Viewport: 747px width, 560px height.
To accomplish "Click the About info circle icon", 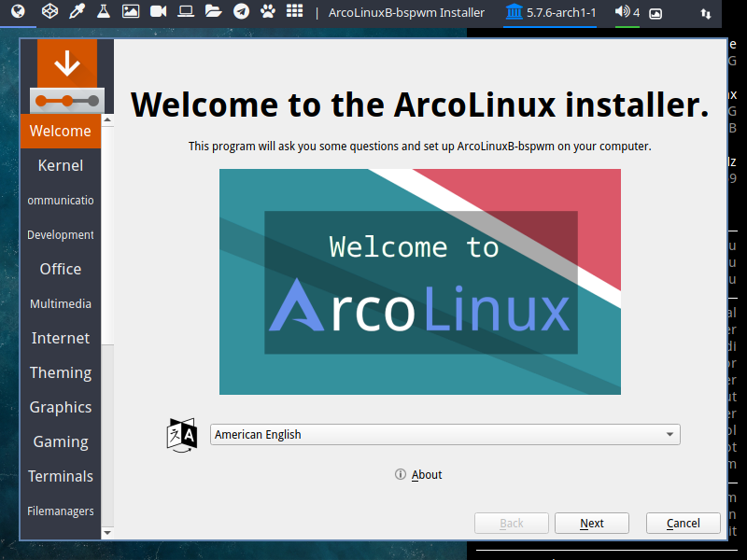I will (x=401, y=474).
